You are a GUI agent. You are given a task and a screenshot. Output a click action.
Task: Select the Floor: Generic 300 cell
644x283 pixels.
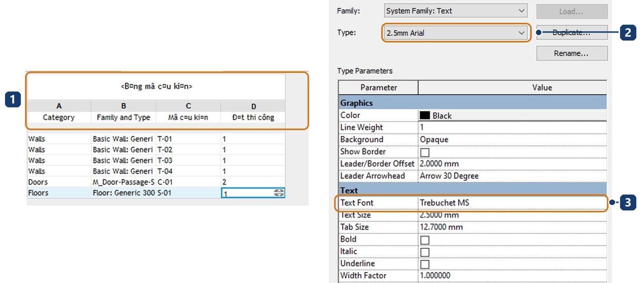point(123,193)
